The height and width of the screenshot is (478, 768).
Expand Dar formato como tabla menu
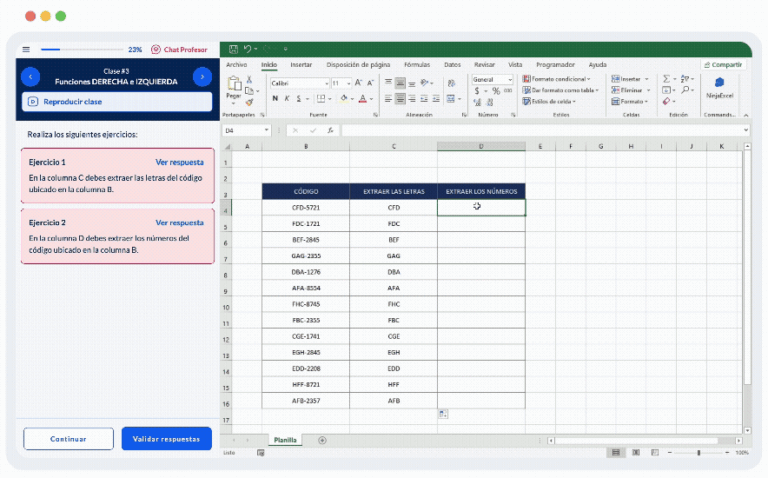click(560, 90)
